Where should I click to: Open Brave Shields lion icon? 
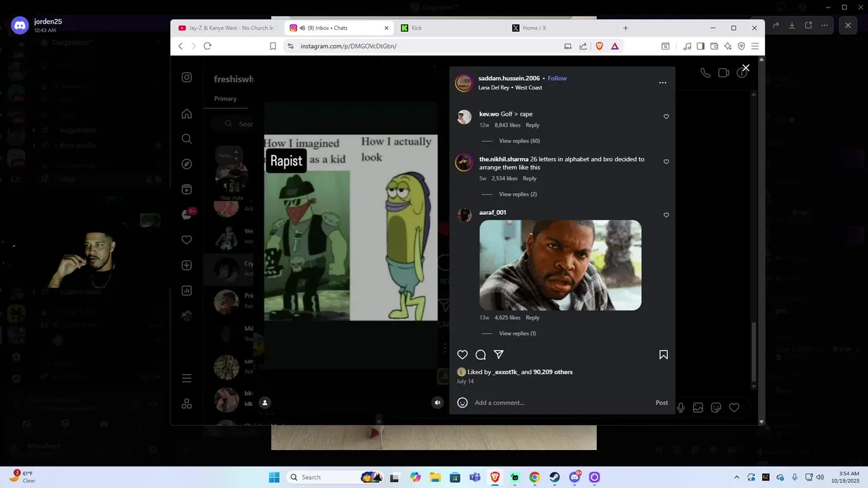point(599,46)
